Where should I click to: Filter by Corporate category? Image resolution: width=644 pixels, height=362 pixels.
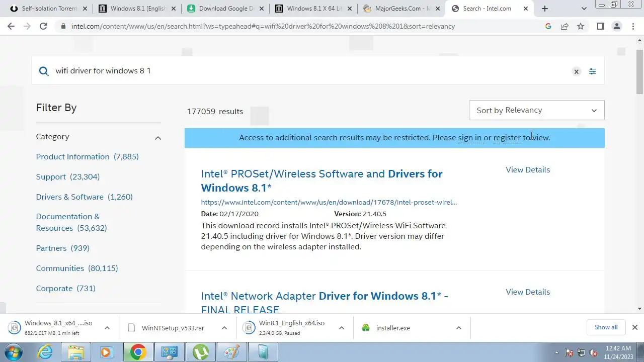click(65, 289)
